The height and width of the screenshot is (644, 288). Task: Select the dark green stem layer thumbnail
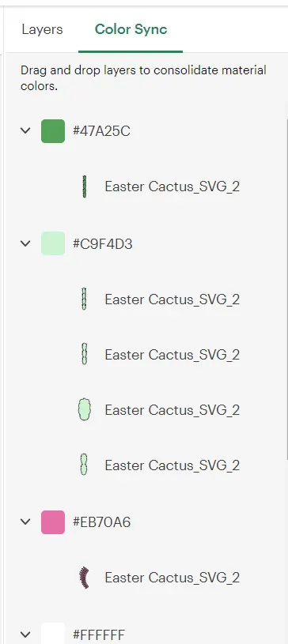85,186
